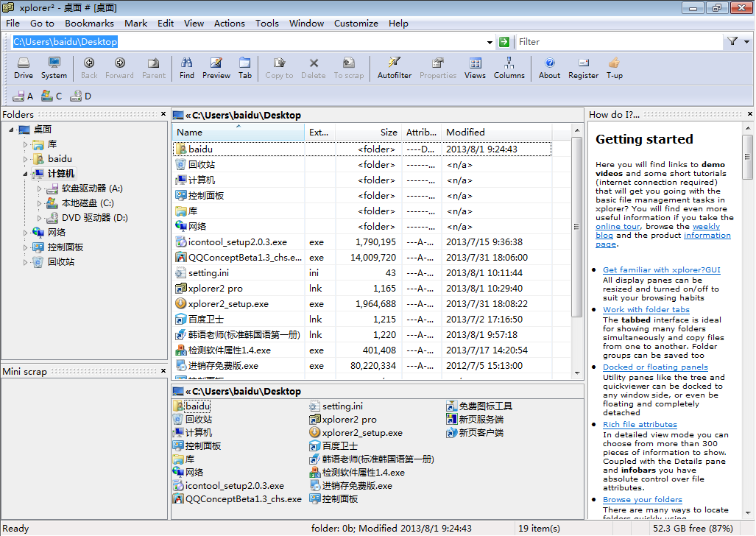
Task: Sort the list by Modified column header
Action: (497, 133)
